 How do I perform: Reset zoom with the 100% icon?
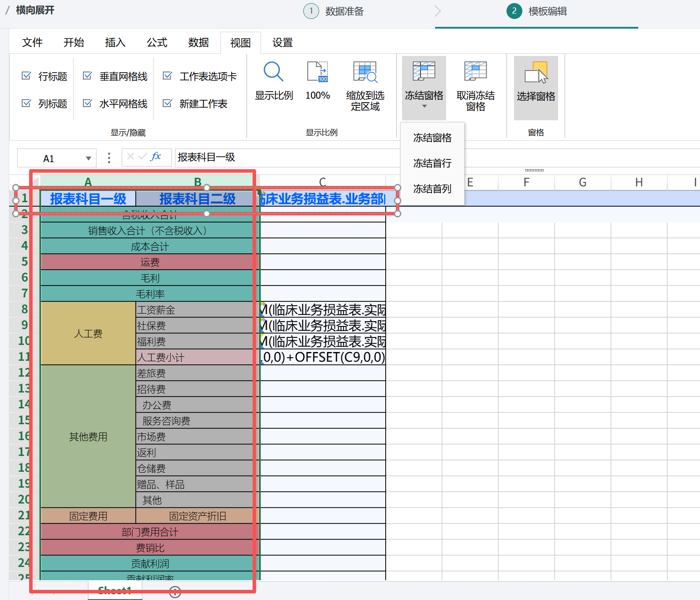click(318, 82)
